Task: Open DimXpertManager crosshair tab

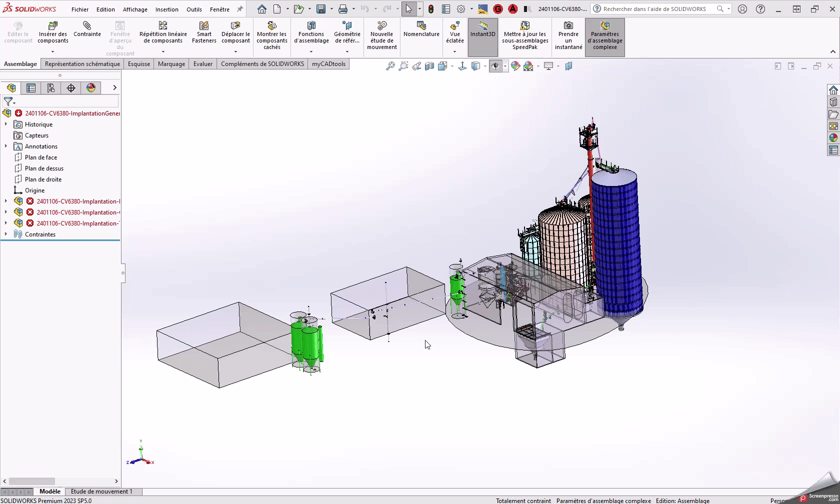Action: pyautogui.click(x=71, y=88)
